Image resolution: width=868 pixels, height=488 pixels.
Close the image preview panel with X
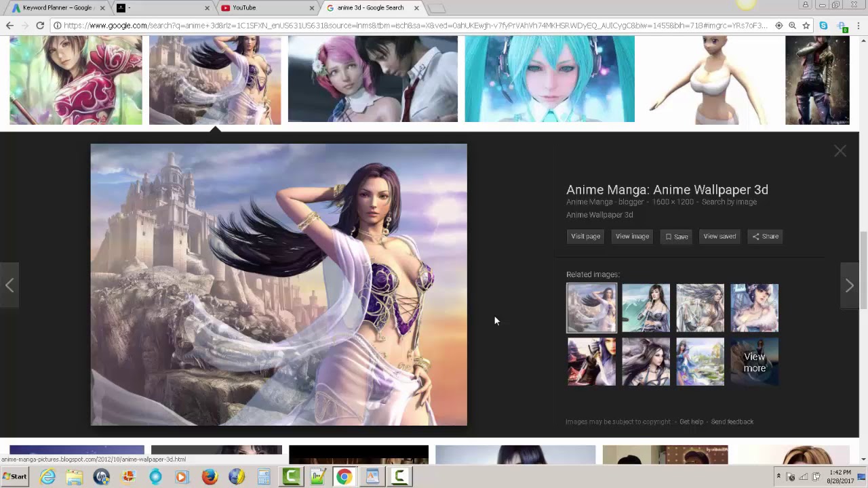(x=840, y=151)
